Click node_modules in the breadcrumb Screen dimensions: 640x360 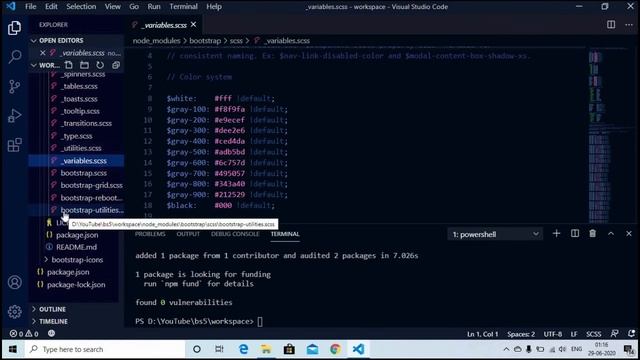[156, 40]
